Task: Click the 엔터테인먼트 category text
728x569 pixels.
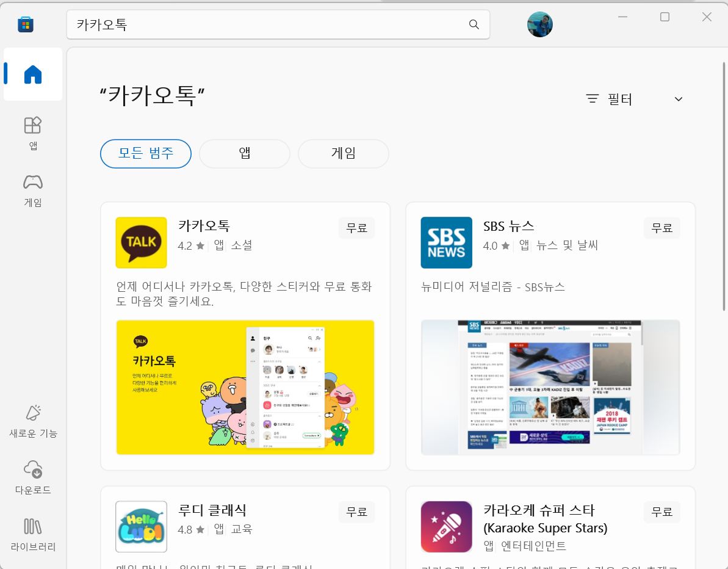Action: pyautogui.click(x=533, y=546)
